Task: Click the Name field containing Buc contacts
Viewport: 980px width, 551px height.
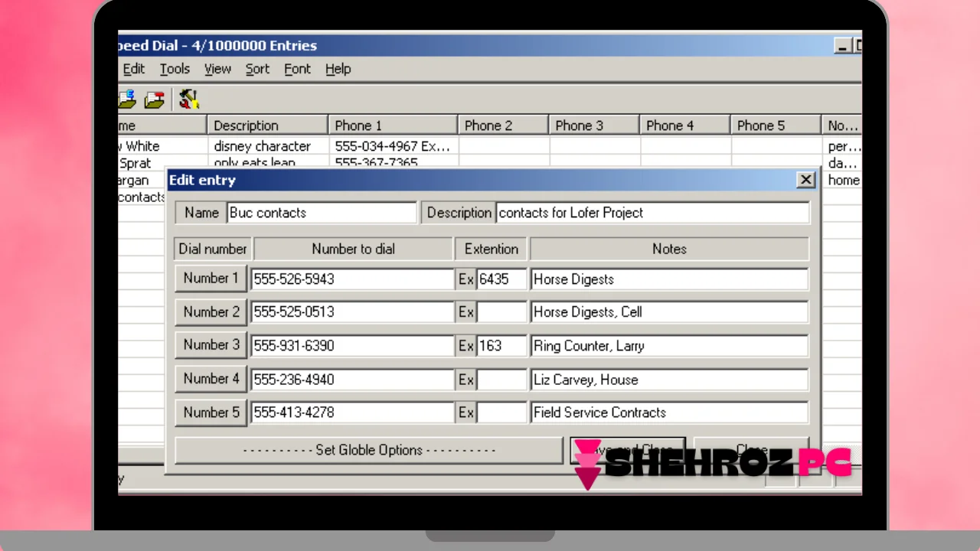Action: coord(322,213)
